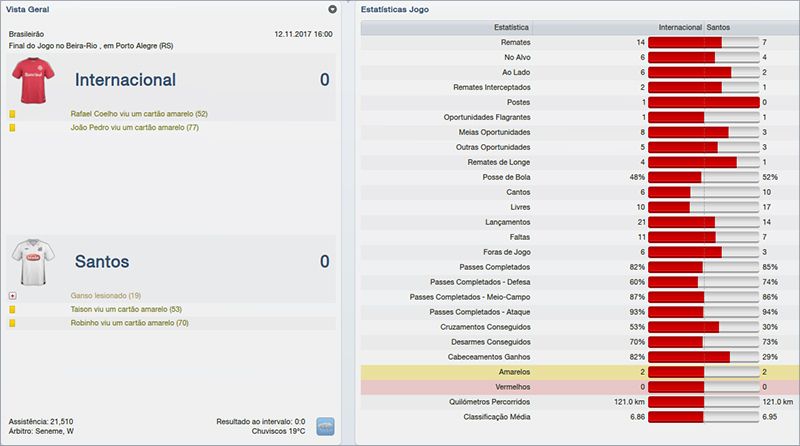The height and width of the screenshot is (446, 800).
Task: Select the Vermelhos statistics row
Action: click(x=580, y=386)
